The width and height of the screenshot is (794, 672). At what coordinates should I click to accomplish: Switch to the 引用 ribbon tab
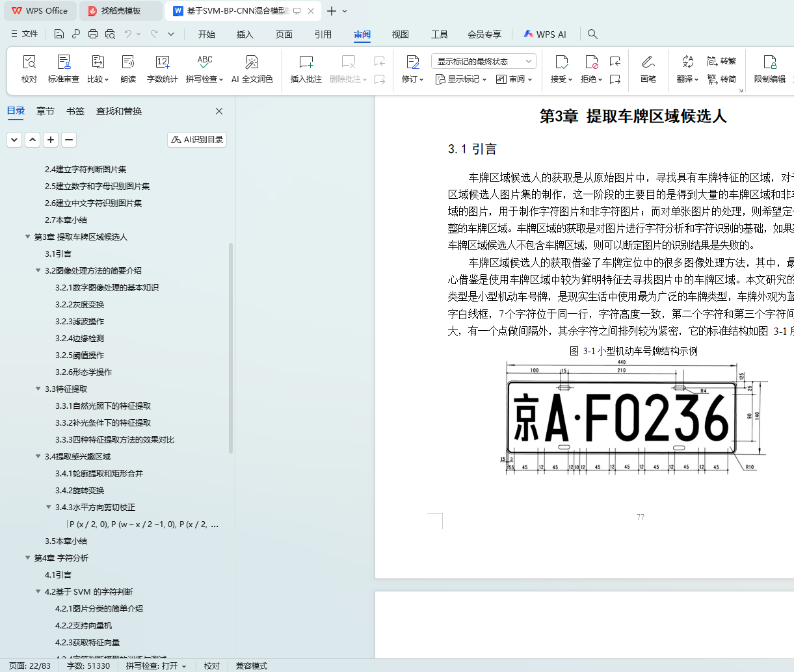click(x=323, y=34)
